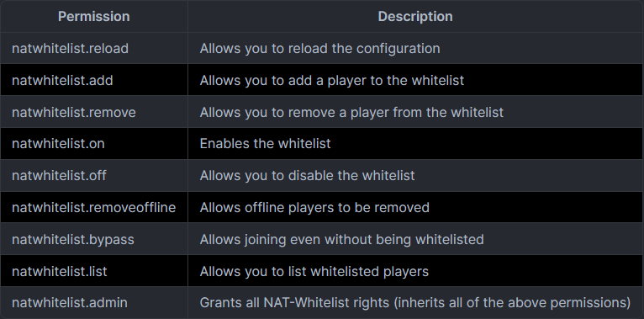Click 'Allows you to disable the whitelist' text
Screen dimensions: 644x319
[307, 176]
